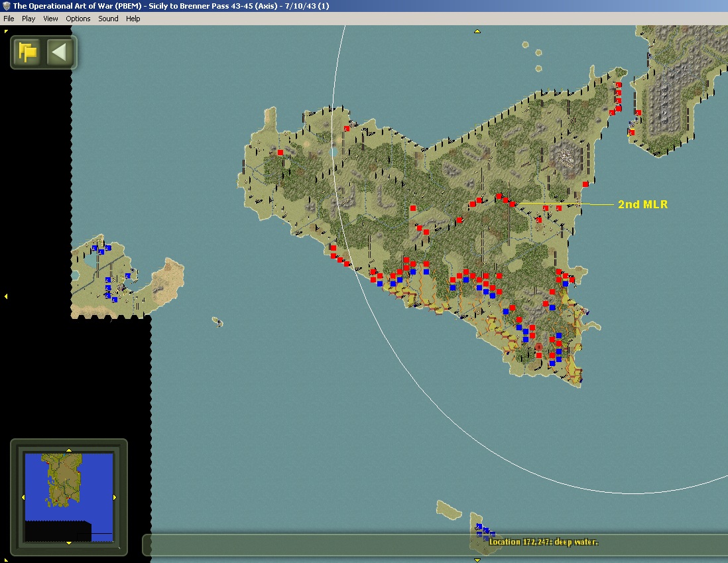Open the View menu
The image size is (728, 563).
50,19
